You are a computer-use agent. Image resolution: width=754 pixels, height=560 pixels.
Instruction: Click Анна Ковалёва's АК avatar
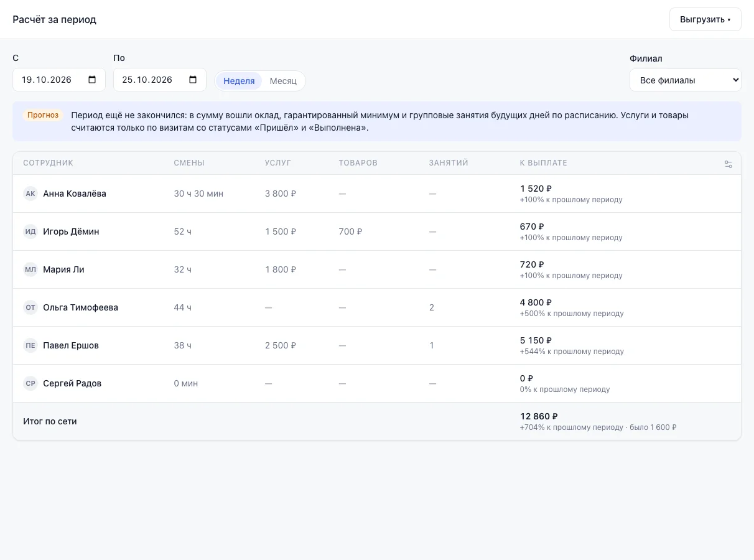click(30, 194)
